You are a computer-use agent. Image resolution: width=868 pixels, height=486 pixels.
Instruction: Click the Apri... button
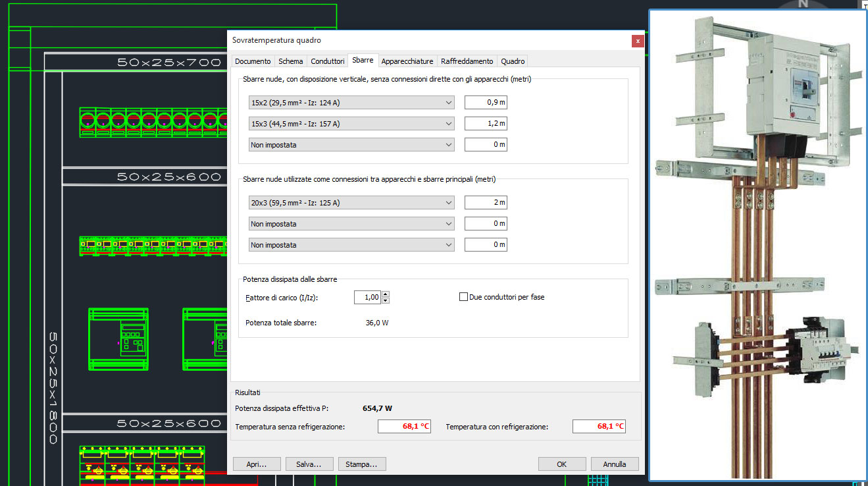tap(257, 464)
